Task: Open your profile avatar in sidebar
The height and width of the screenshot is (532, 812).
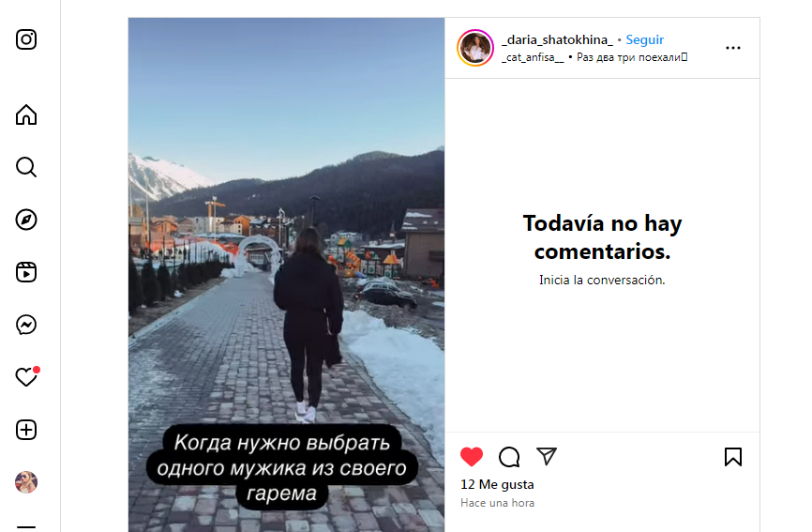Action: click(x=26, y=482)
